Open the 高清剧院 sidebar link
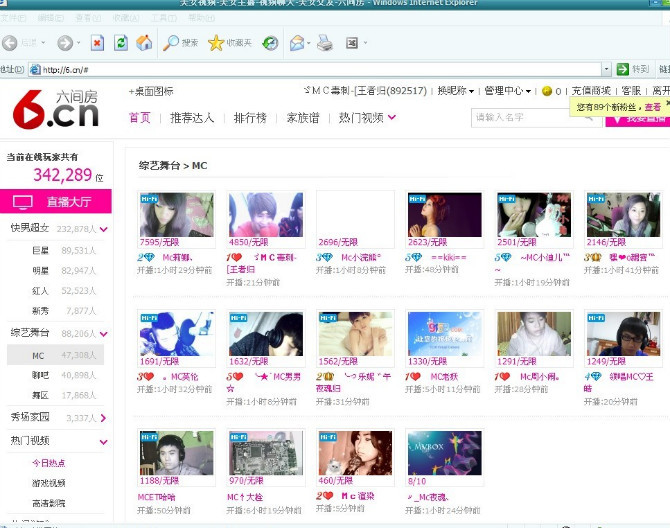The width and height of the screenshot is (670, 528). [49, 503]
